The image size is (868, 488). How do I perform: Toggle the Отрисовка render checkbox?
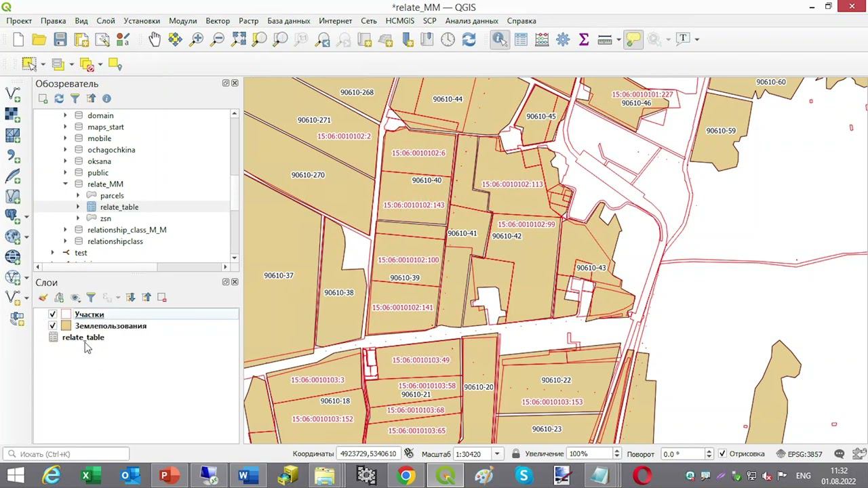pyautogui.click(x=722, y=453)
